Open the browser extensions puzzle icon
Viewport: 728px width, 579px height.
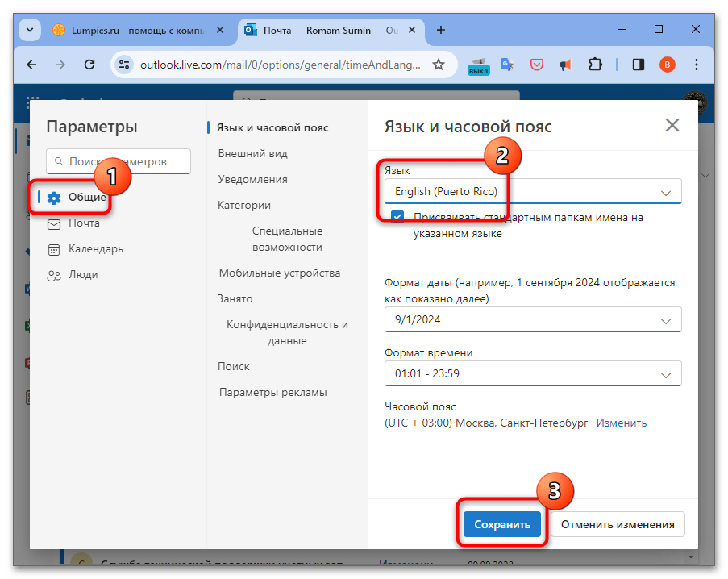point(596,65)
